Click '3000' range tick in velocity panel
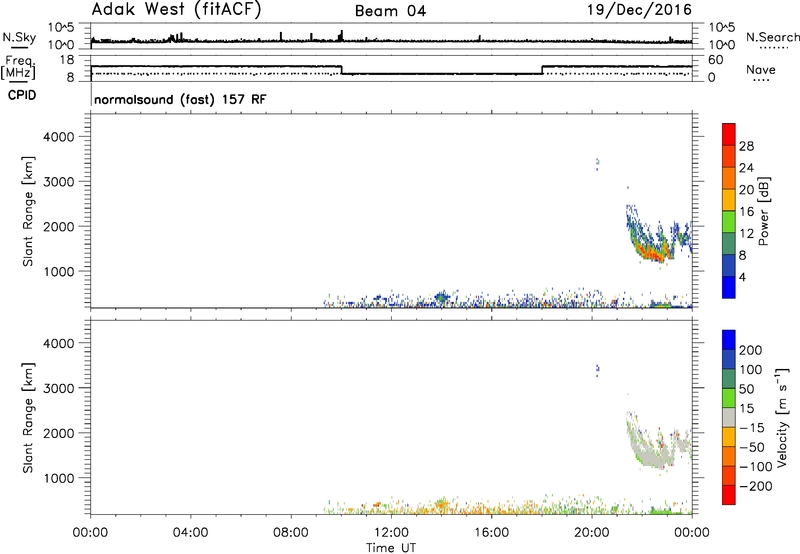This screenshot has height=554, width=800. click(x=59, y=388)
